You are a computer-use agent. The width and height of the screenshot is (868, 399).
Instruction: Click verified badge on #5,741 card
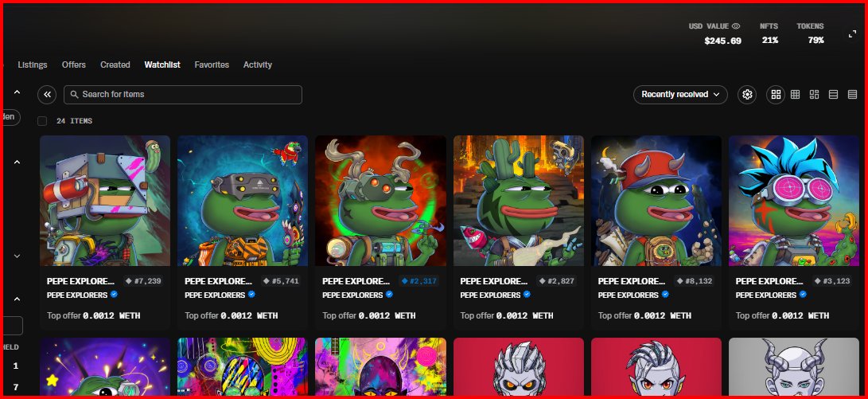[251, 294]
